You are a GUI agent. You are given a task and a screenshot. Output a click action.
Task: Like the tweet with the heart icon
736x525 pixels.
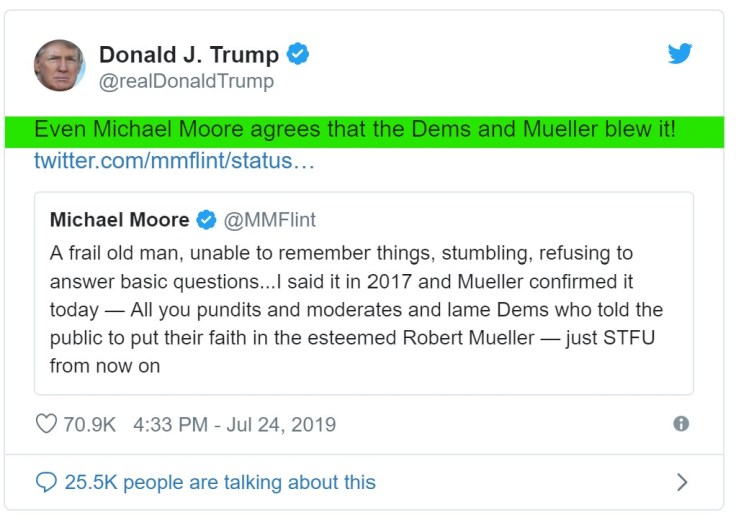[x=46, y=424]
